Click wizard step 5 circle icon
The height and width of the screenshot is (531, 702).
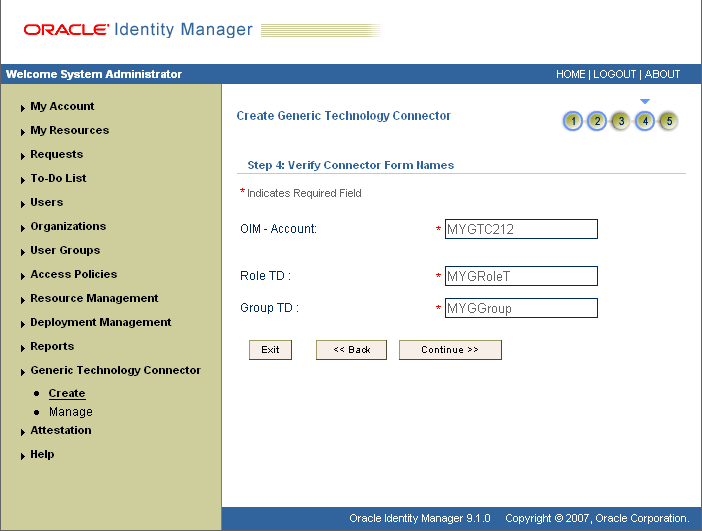[669, 121]
